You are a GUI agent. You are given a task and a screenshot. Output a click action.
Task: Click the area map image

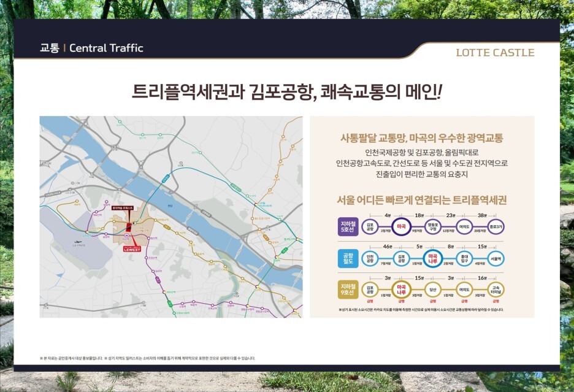pos(171,217)
